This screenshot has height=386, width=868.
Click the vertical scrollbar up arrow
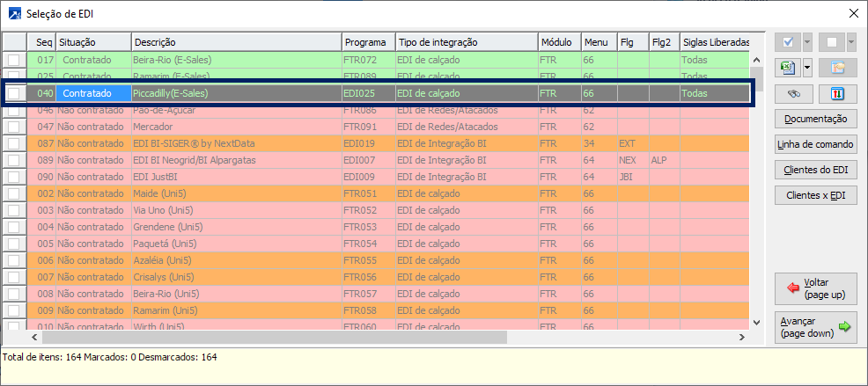pyautogui.click(x=757, y=60)
